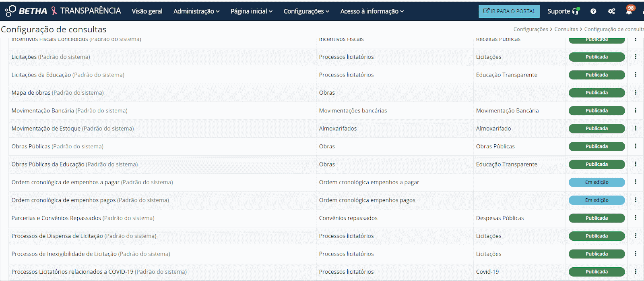Open the notifications bell icon
The image size is (644, 281).
[x=629, y=11]
